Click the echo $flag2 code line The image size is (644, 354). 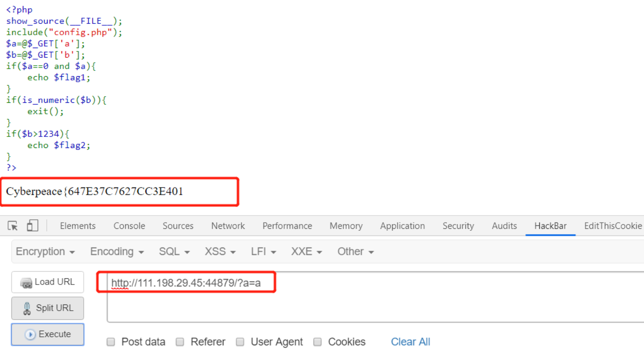[59, 145]
